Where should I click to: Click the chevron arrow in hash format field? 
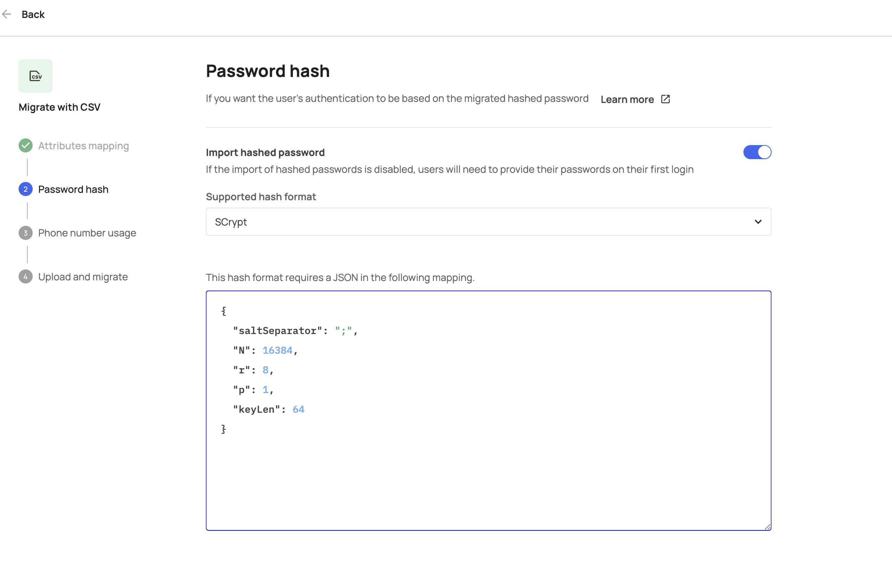pos(758,222)
